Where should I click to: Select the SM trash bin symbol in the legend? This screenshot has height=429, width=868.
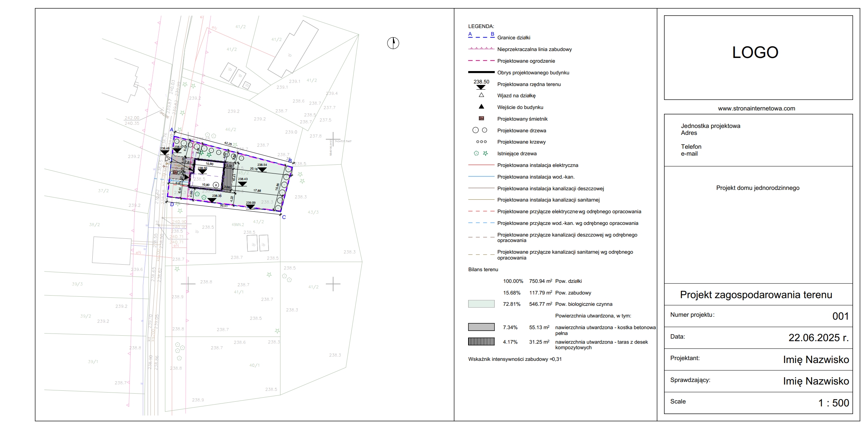pos(481,118)
